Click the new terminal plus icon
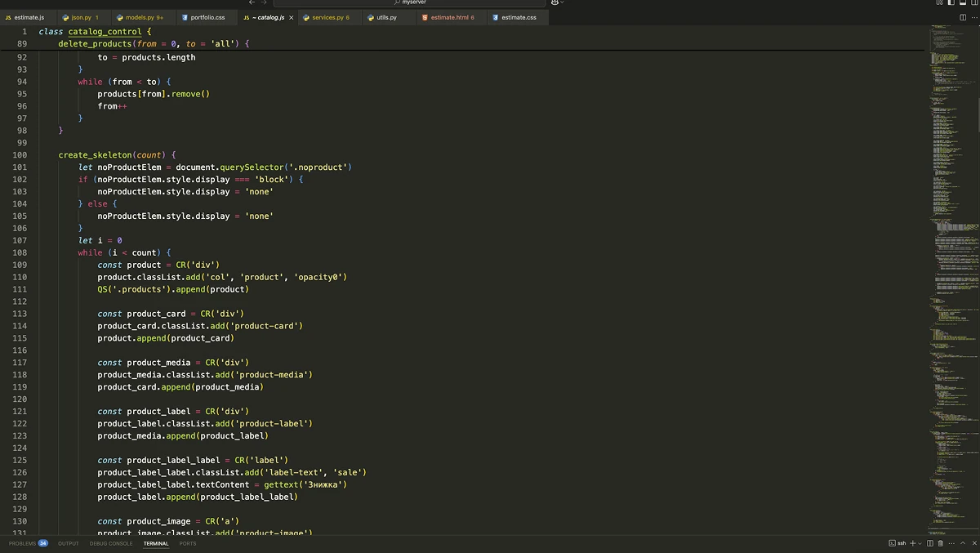The width and height of the screenshot is (980, 553). pos(912,543)
